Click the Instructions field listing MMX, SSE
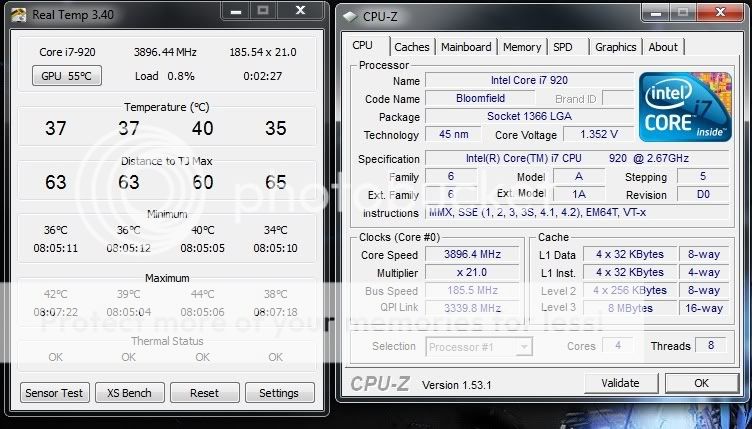The width and height of the screenshot is (752, 429). pyautogui.click(x=577, y=212)
